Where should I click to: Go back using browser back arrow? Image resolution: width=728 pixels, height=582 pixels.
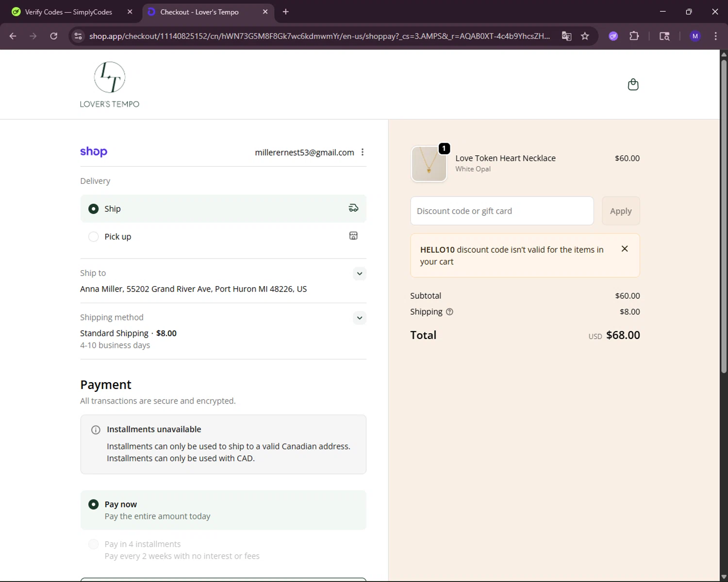[x=13, y=36]
